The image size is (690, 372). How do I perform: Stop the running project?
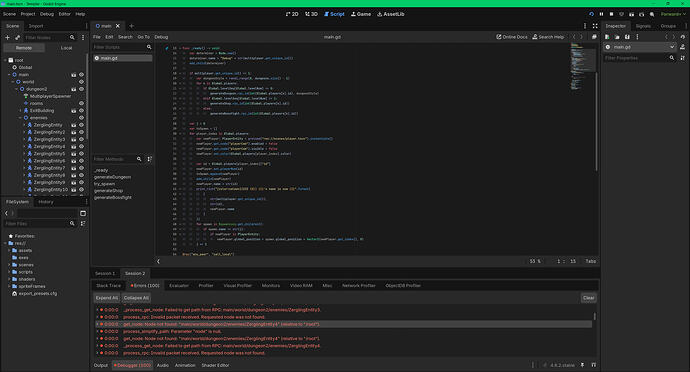pyautogui.click(x=611, y=14)
